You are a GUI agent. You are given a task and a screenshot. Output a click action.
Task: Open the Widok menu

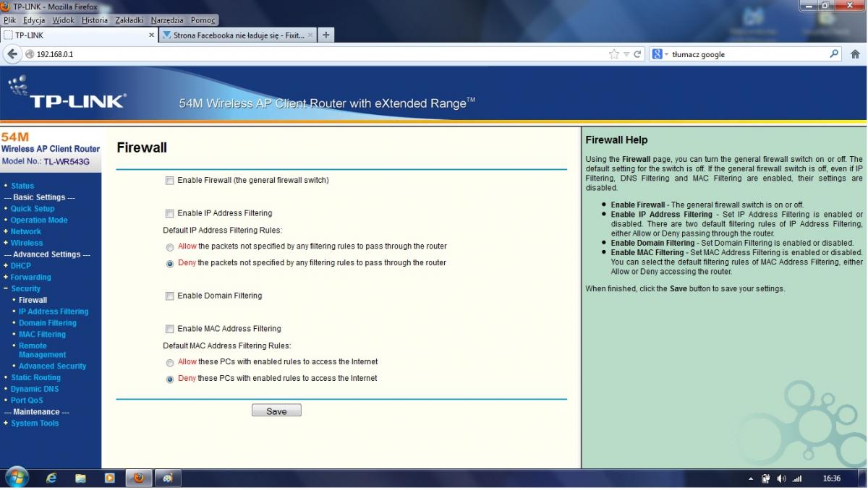64,20
